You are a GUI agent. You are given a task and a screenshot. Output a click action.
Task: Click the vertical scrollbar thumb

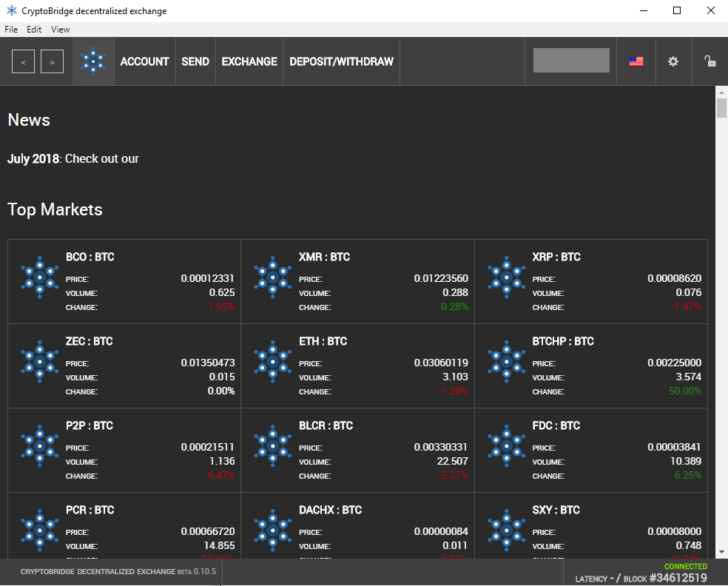coord(721,108)
